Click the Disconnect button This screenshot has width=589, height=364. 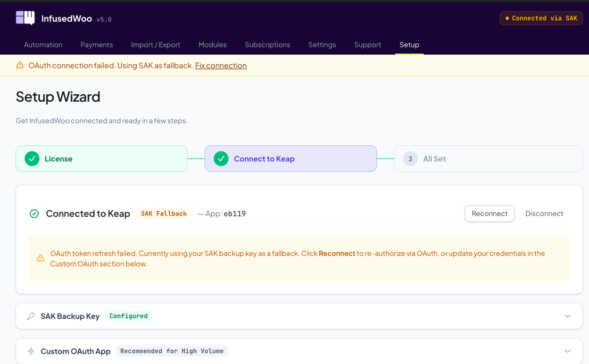(x=544, y=213)
